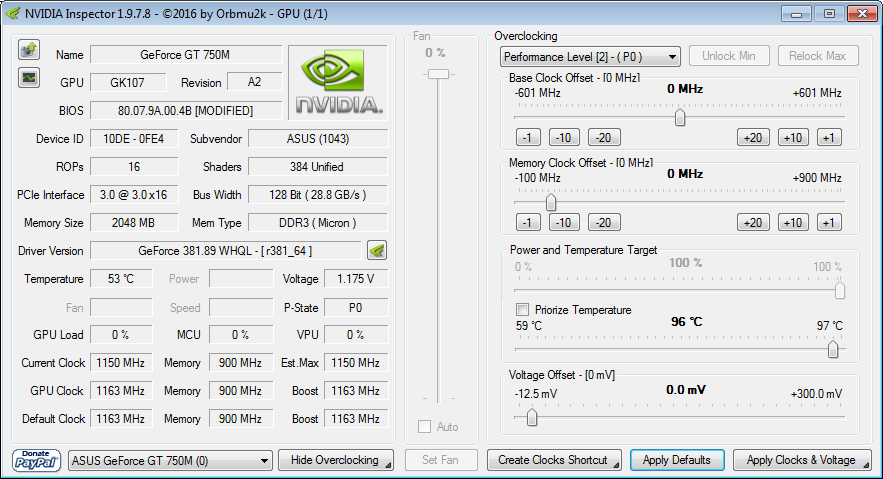The image size is (883, 479).
Task: Expand the Hide Overclocking button arrow
Action: pos(389,465)
